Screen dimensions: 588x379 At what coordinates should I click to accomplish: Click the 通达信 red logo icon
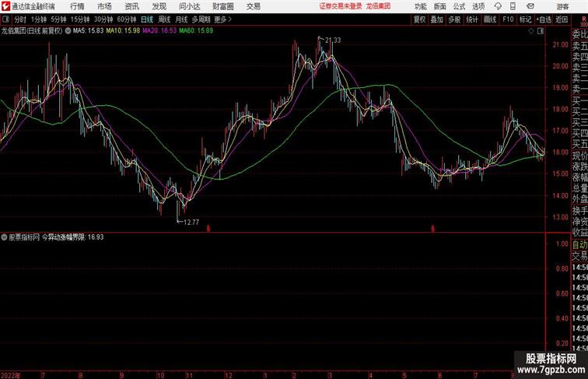5,6
